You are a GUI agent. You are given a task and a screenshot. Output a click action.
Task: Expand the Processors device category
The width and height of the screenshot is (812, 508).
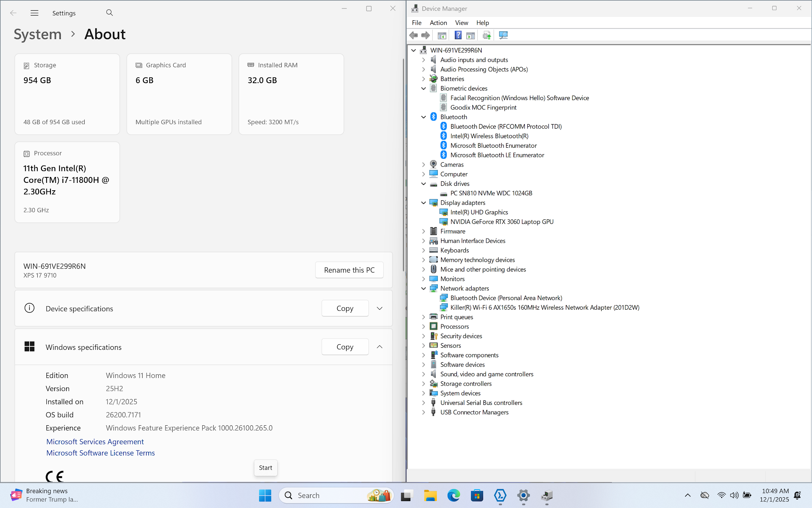tap(424, 327)
